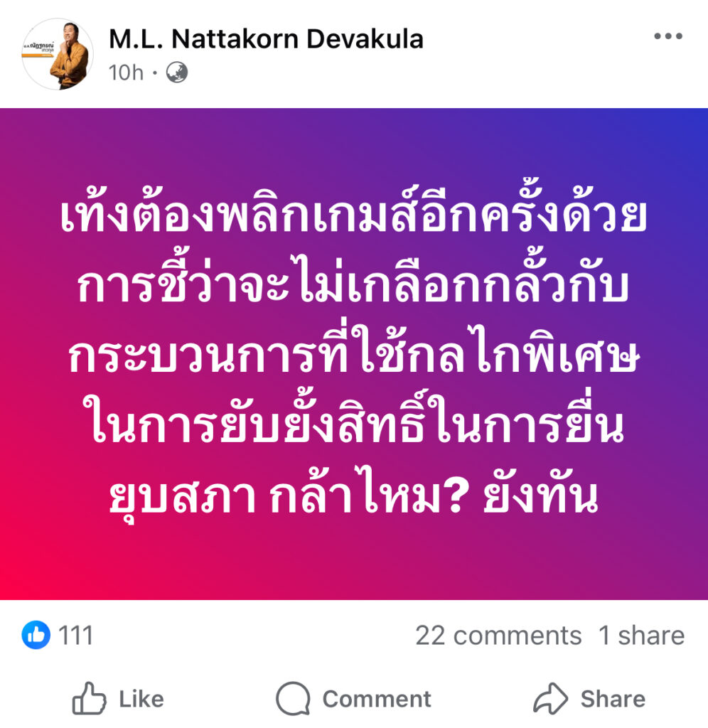Viewport: 708px width, 728px height.
Task: Click the 10h post timestamp
Action: tap(126, 73)
